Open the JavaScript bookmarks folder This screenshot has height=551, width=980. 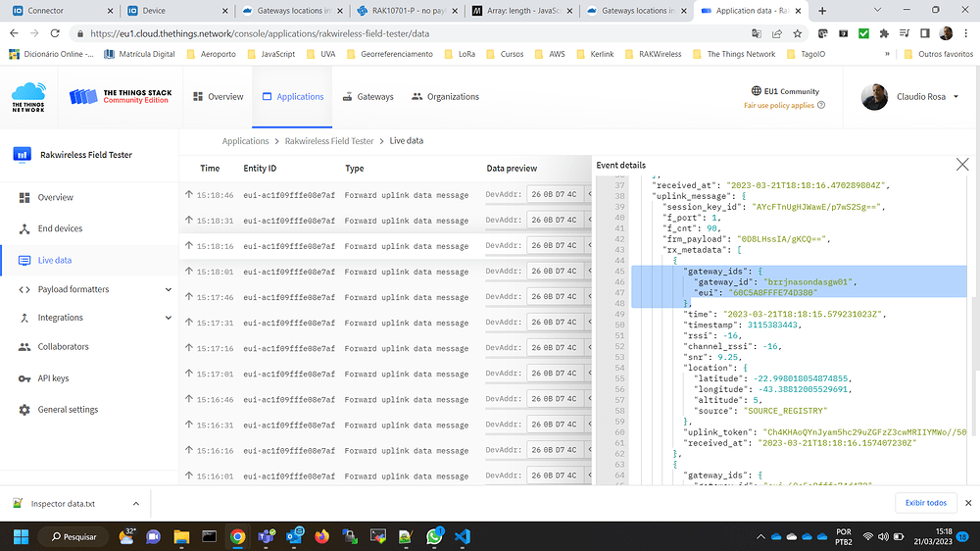click(271, 54)
